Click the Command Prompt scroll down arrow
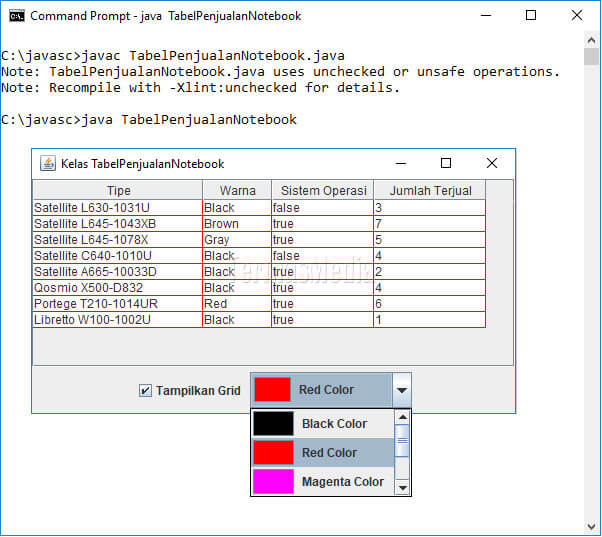Image resolution: width=602 pixels, height=537 pixels. pos(591,527)
